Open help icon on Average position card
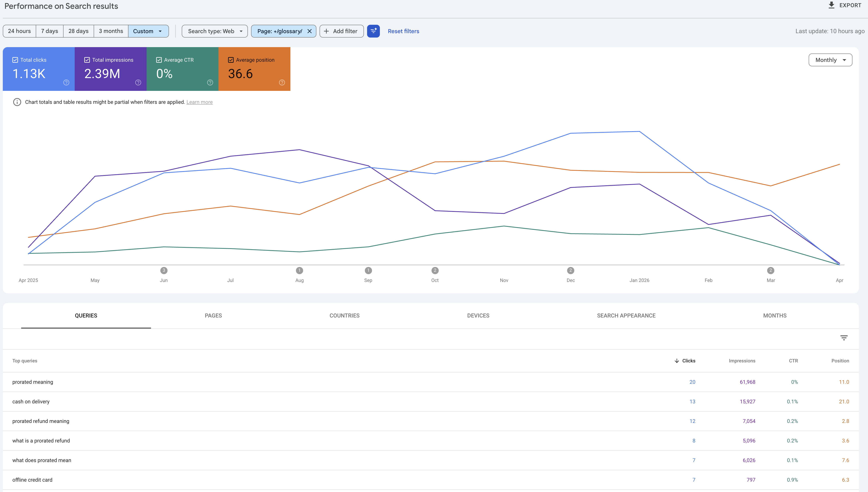Image resolution: width=868 pixels, height=492 pixels. [282, 82]
